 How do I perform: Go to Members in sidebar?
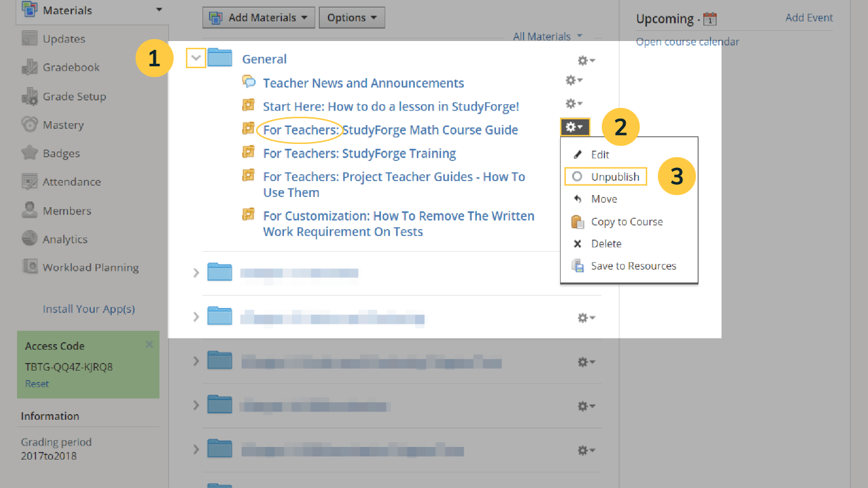67,210
